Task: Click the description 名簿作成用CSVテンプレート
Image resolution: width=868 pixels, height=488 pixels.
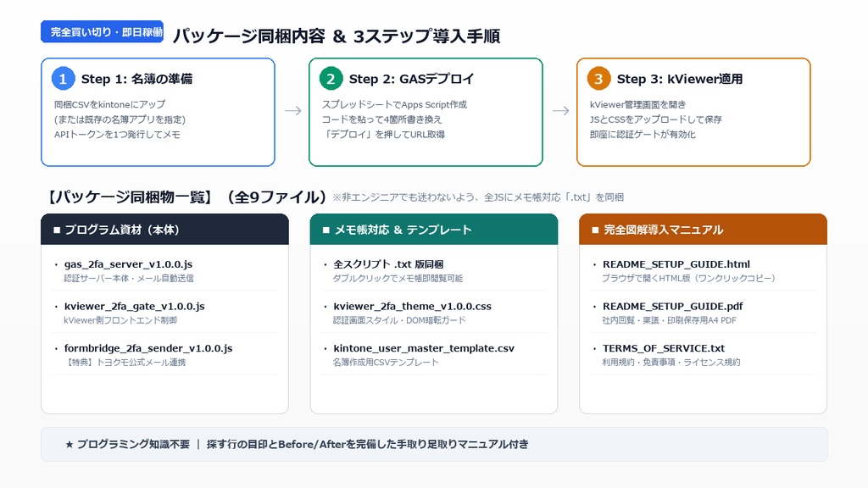Action: [386, 363]
